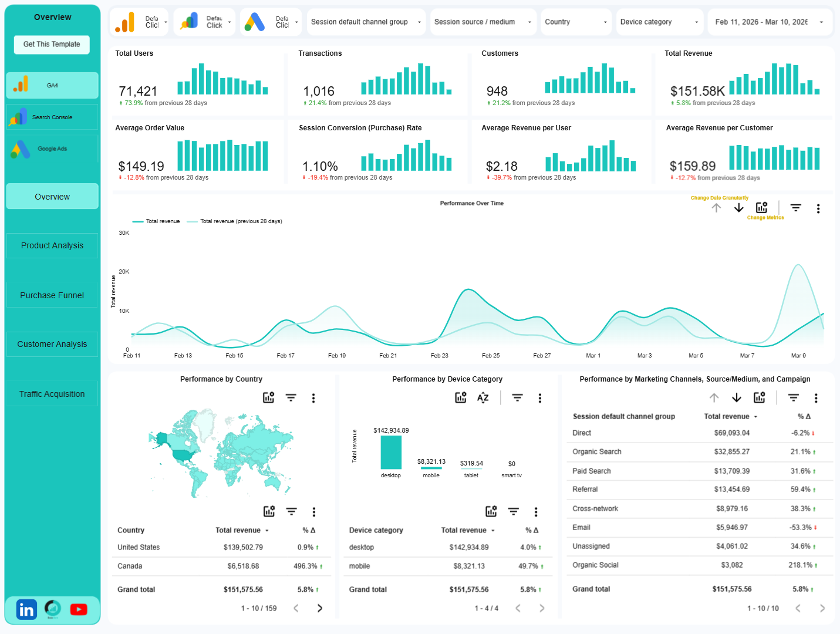Open the Traffic Acquisition page
The height and width of the screenshot is (634, 840).
point(52,393)
